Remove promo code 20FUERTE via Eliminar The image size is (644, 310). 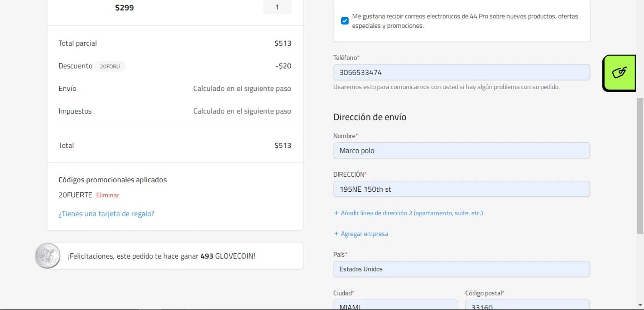pos(107,195)
